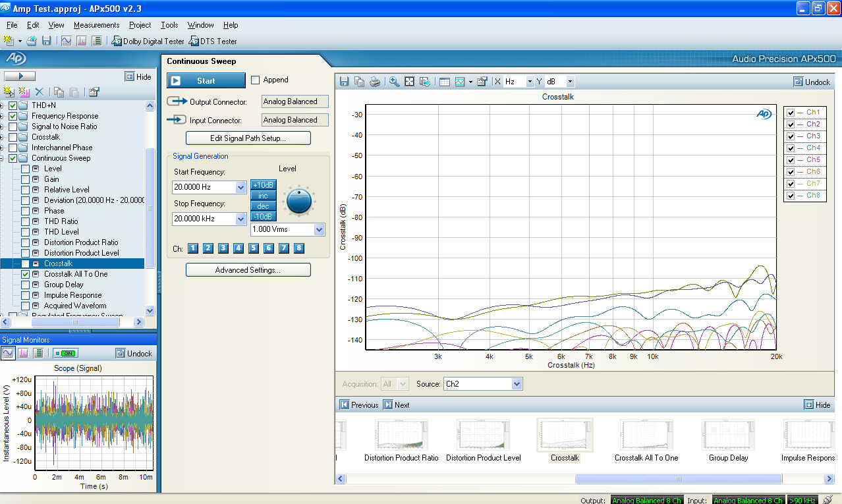This screenshot has width=842, height=504.
Task: Open the Dolby Digital Tester
Action: (x=148, y=41)
